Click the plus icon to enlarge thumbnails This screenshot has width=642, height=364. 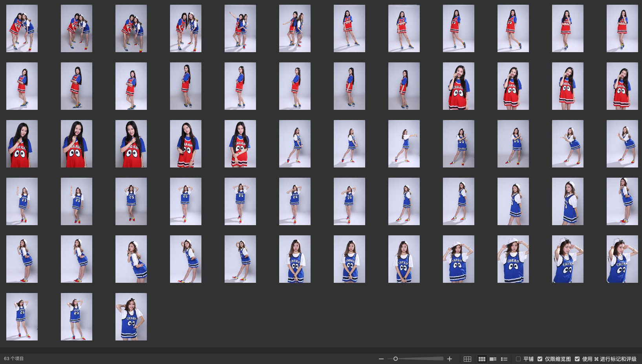coord(450,359)
